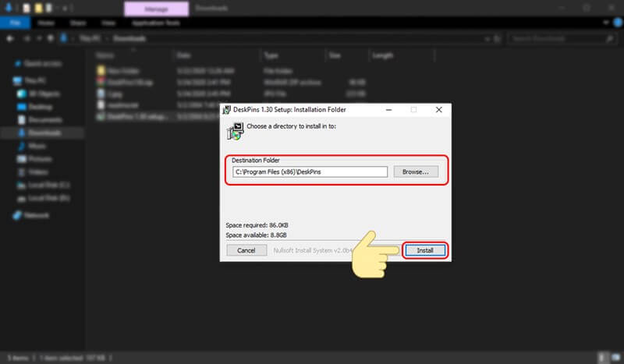
Task: Select This PC in the navigation pane
Action: pos(34,80)
